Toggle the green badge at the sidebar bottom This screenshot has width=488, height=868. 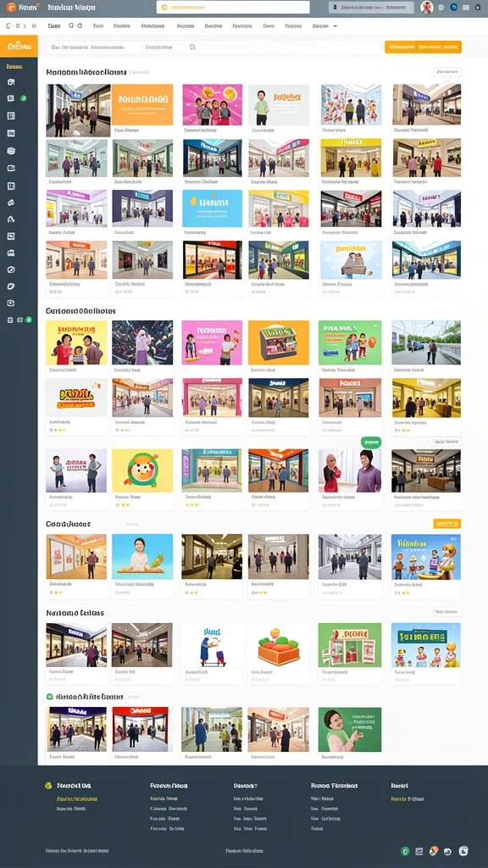click(29, 320)
